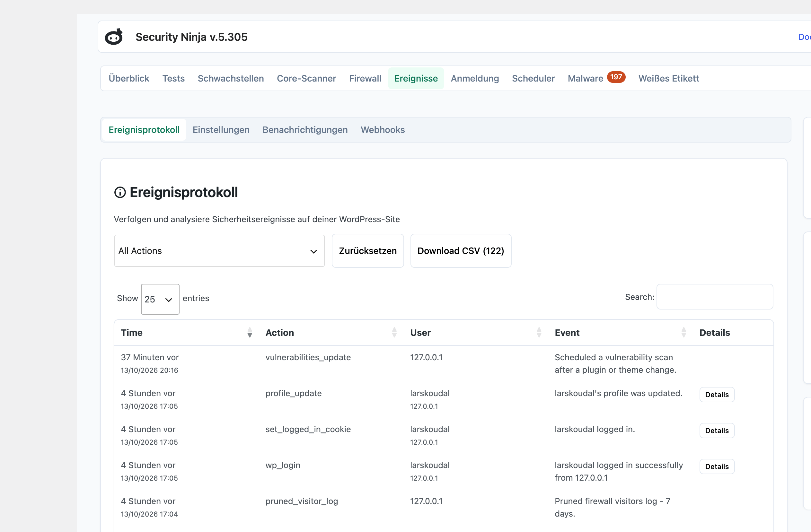Open the Anmeldung tab
This screenshot has width=811, height=532.
pos(475,78)
